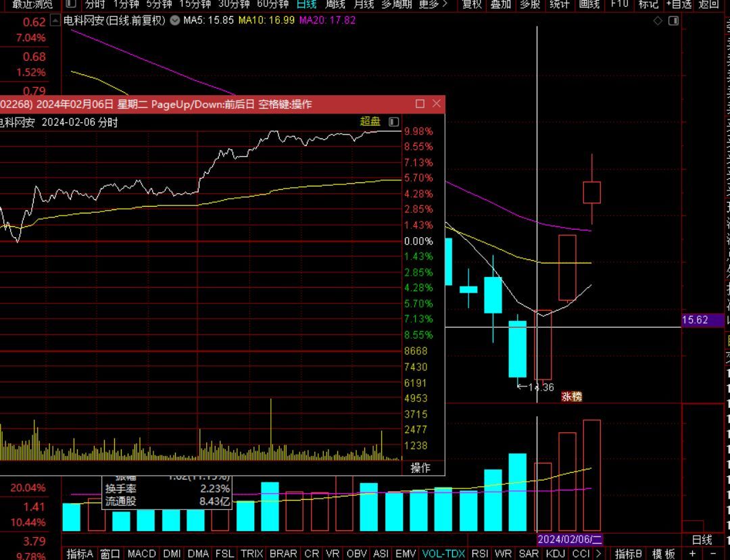Switch to the 周线 weekly period
This screenshot has width=730, height=560.
335,4
